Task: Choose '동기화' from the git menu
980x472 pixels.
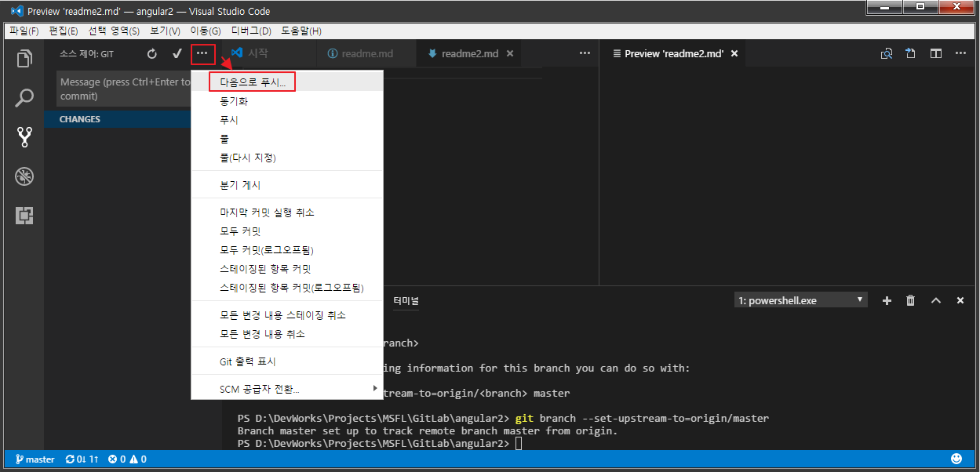Action: tap(234, 101)
